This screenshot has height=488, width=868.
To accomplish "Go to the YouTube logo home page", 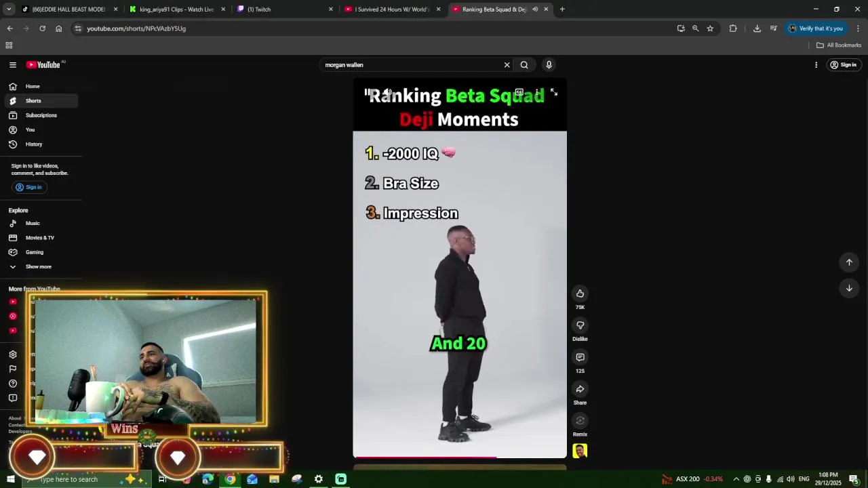I will click(x=43, y=65).
